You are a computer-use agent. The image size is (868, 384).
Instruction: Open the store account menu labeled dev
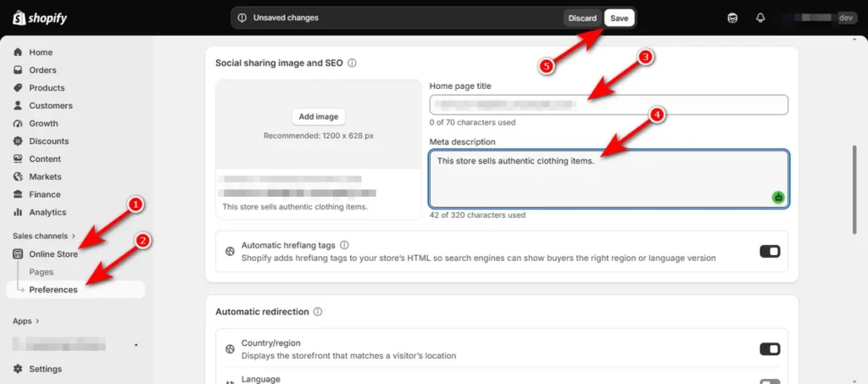coord(820,18)
